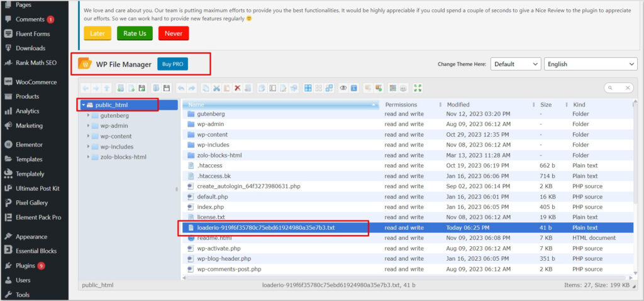Sort by the Modified column header
644x301 pixels.
pyautogui.click(x=489, y=105)
